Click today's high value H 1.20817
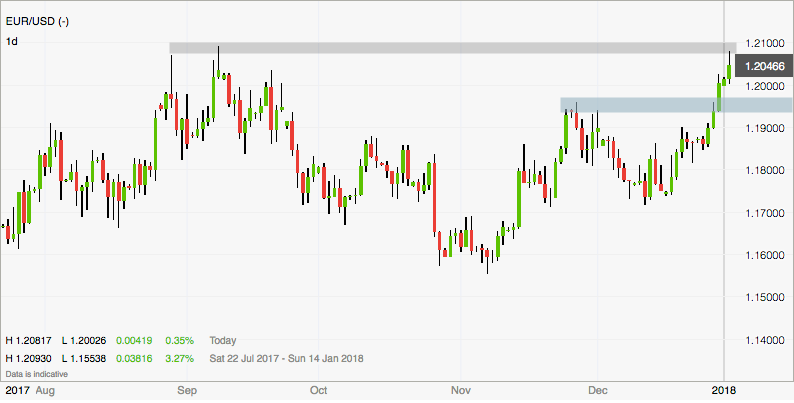Image resolution: width=794 pixels, height=403 pixels. click(x=28, y=341)
